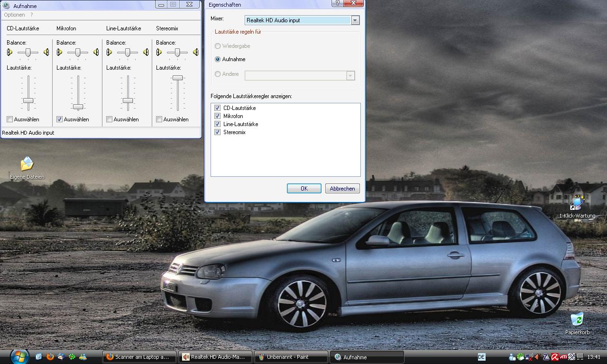
Task: Expand the Mixer dropdown list
Action: 355,20
